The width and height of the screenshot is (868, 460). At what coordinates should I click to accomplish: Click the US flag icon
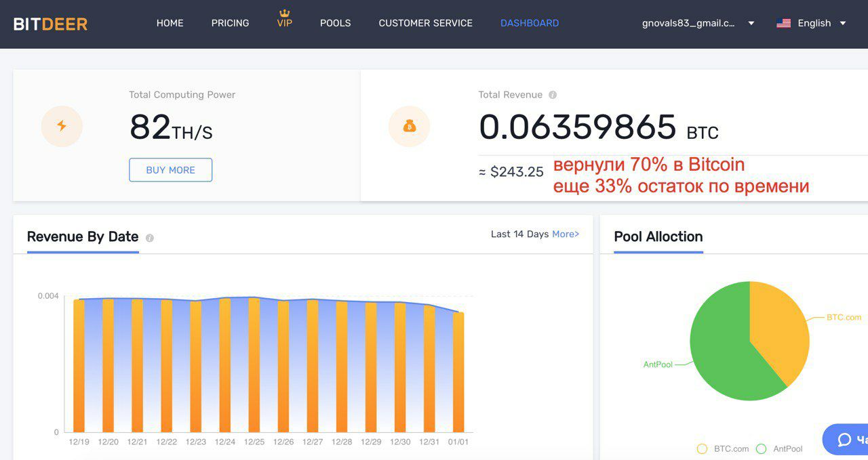tap(783, 23)
